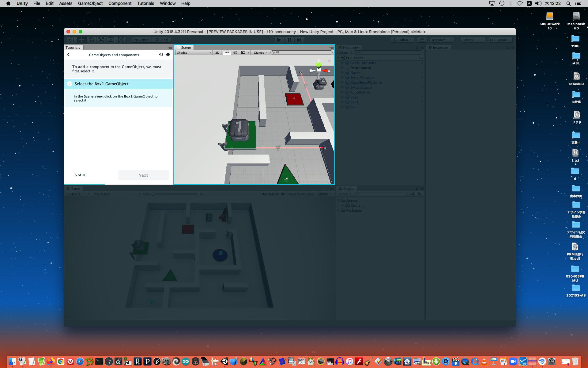Image resolution: width=588 pixels, height=368 pixels.
Task: Select the Scale tool
Action: (101, 40)
